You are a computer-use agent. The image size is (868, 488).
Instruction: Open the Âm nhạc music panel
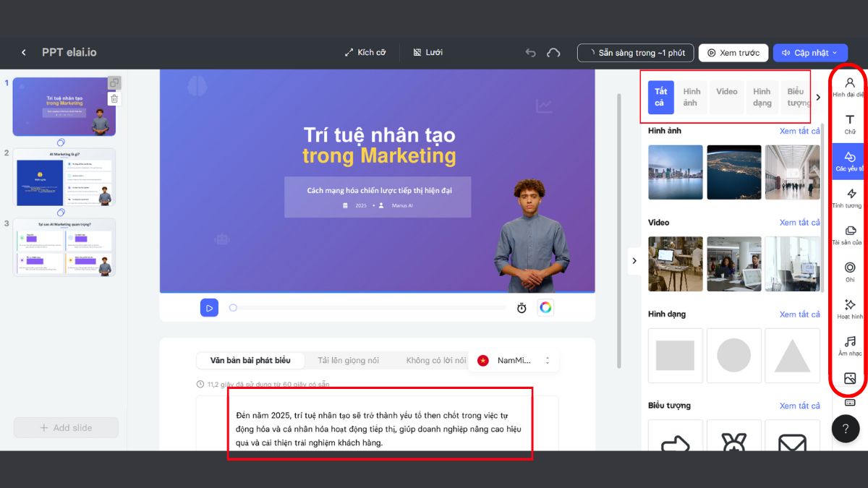click(849, 346)
